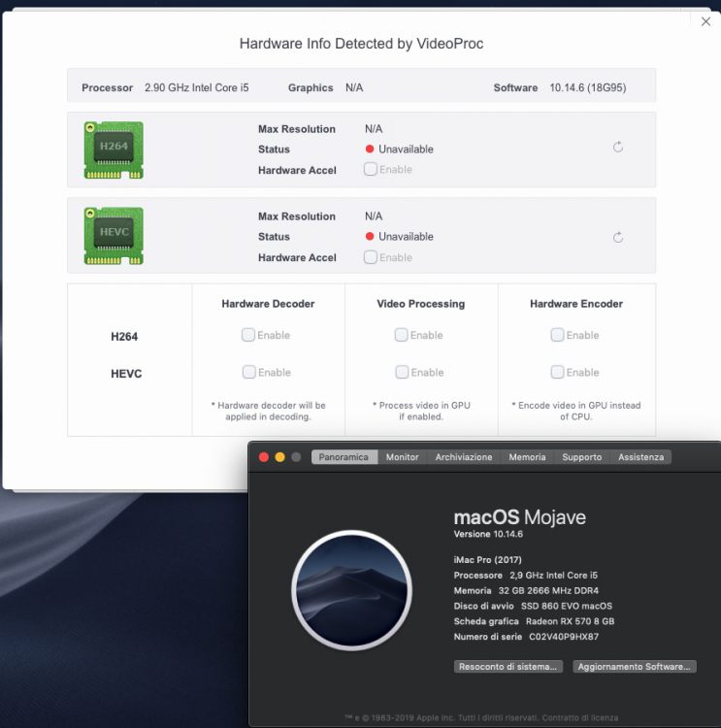The height and width of the screenshot is (728, 721).
Task: Click the 32 GB 2666 MHz DDR4 text
Action: (x=548, y=590)
